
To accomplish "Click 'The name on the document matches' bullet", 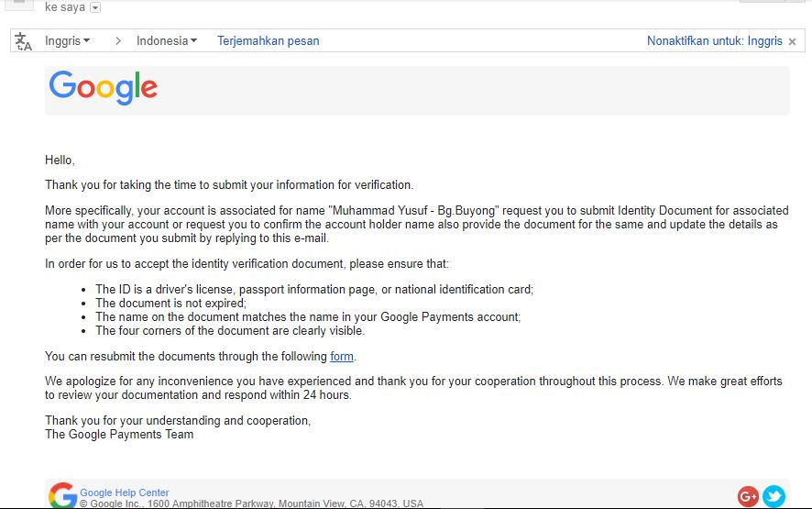I will point(308,317).
